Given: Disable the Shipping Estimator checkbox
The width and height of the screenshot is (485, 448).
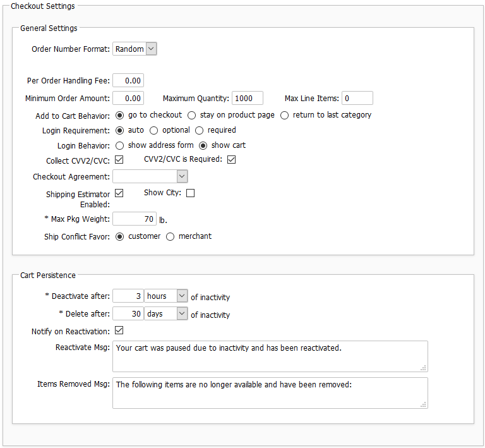Looking at the screenshot, I should (x=119, y=193).
